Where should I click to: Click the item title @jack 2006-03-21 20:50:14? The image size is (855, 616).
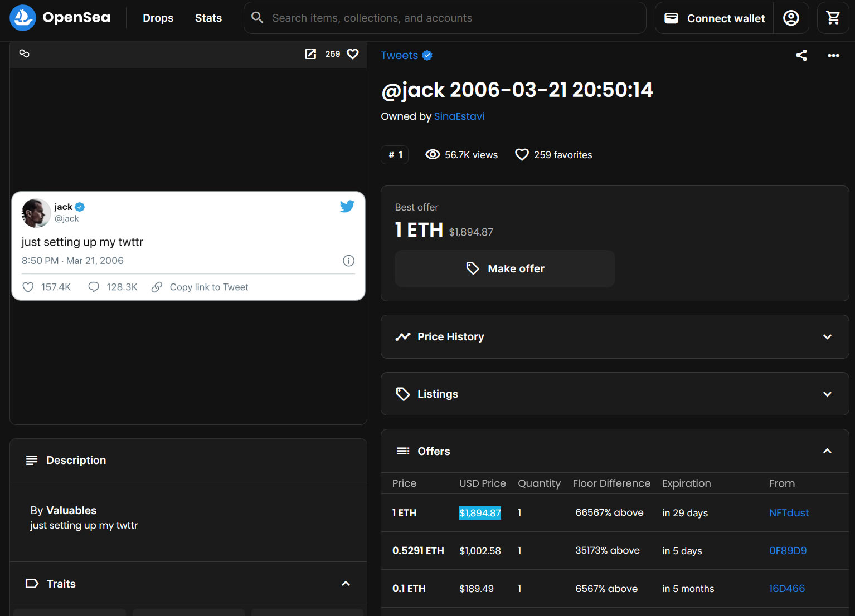click(517, 90)
